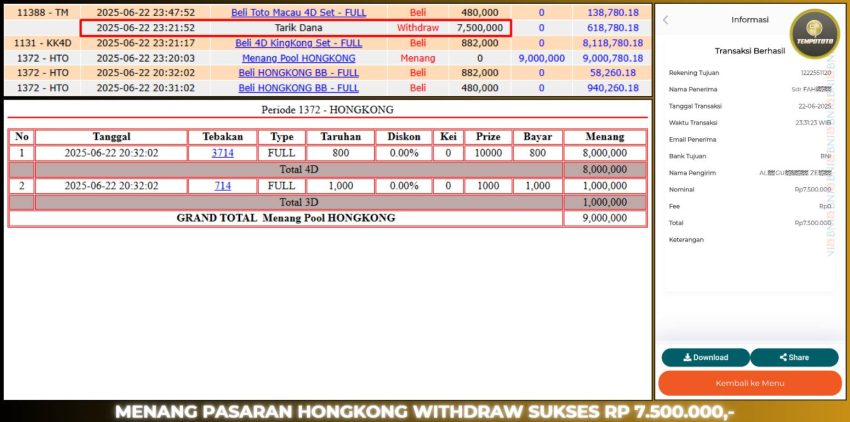Click the 138,780.18 balance value
Screen dimensions: 850x422
613,12
